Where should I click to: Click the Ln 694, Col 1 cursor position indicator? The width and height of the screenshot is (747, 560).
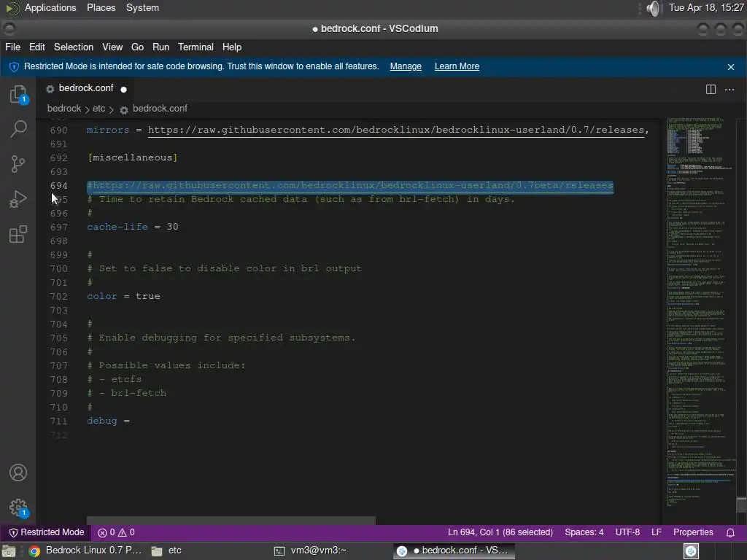[500, 532]
